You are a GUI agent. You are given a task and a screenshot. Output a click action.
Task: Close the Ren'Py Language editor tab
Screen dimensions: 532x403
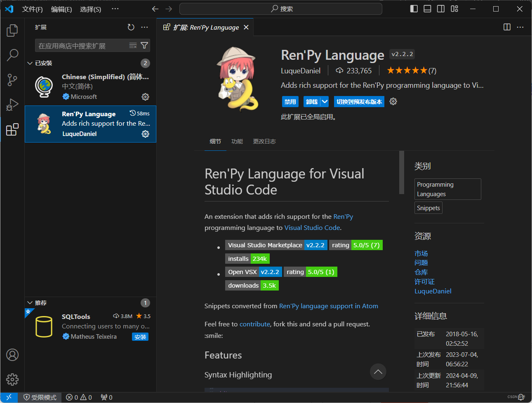[246, 27]
